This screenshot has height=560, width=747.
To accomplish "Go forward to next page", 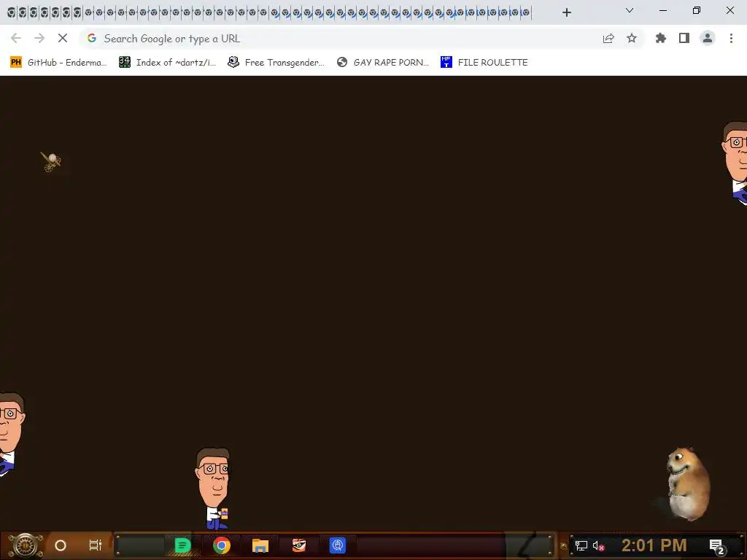I will click(x=39, y=38).
